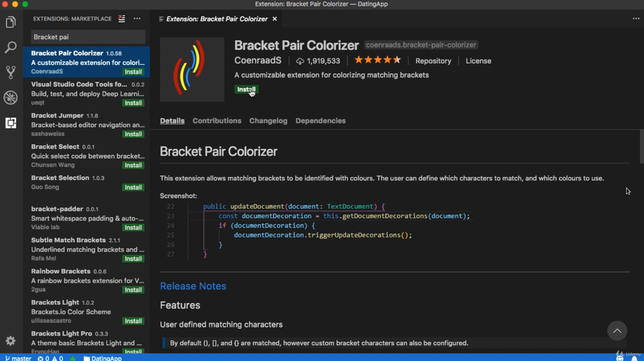
Task: Open the Search view in activity bar
Action: point(10,48)
